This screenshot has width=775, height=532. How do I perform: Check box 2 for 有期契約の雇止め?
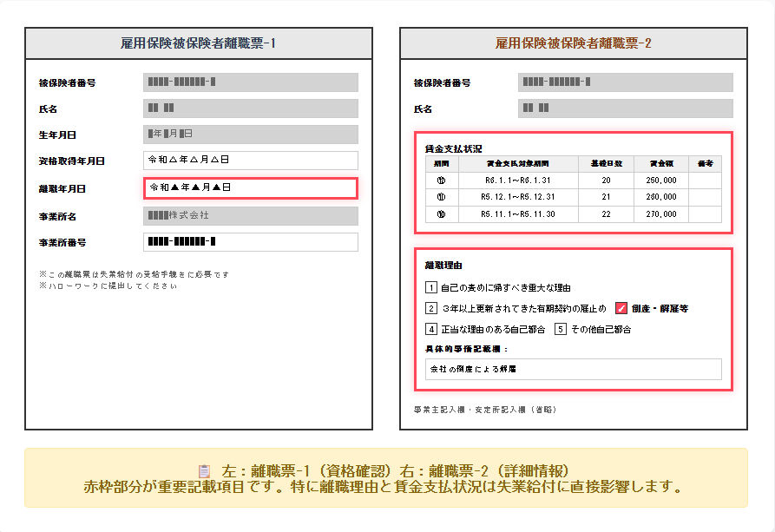pos(431,308)
